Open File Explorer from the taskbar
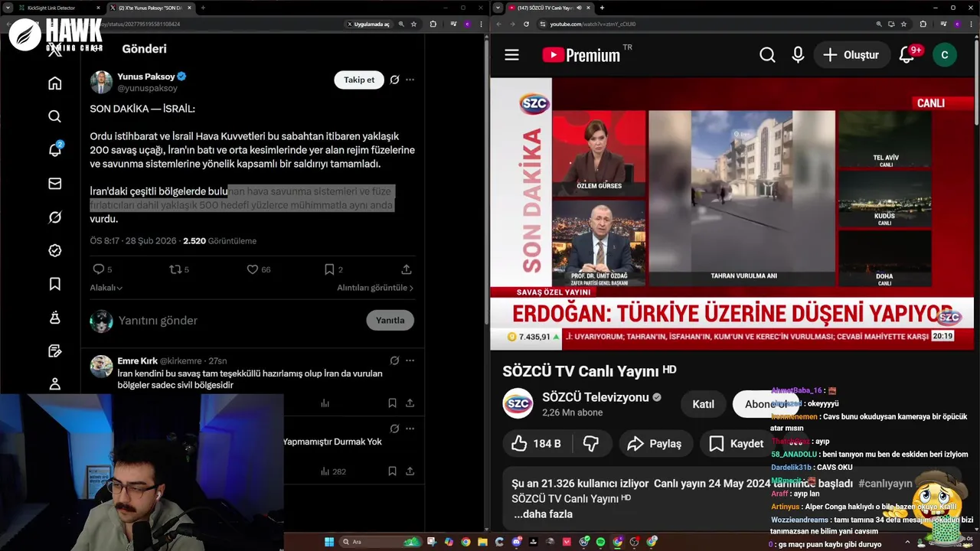This screenshot has height=551, width=980. pyautogui.click(x=482, y=542)
